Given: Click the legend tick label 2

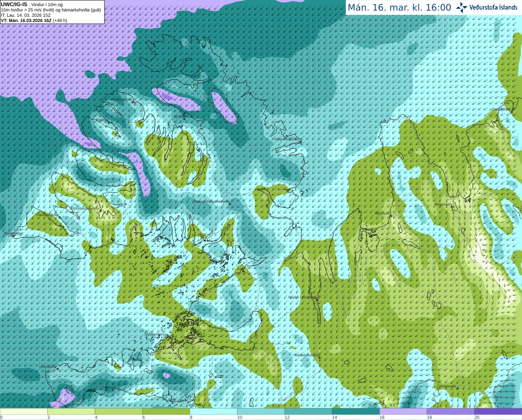Looking at the screenshot, I should pos(49,417).
